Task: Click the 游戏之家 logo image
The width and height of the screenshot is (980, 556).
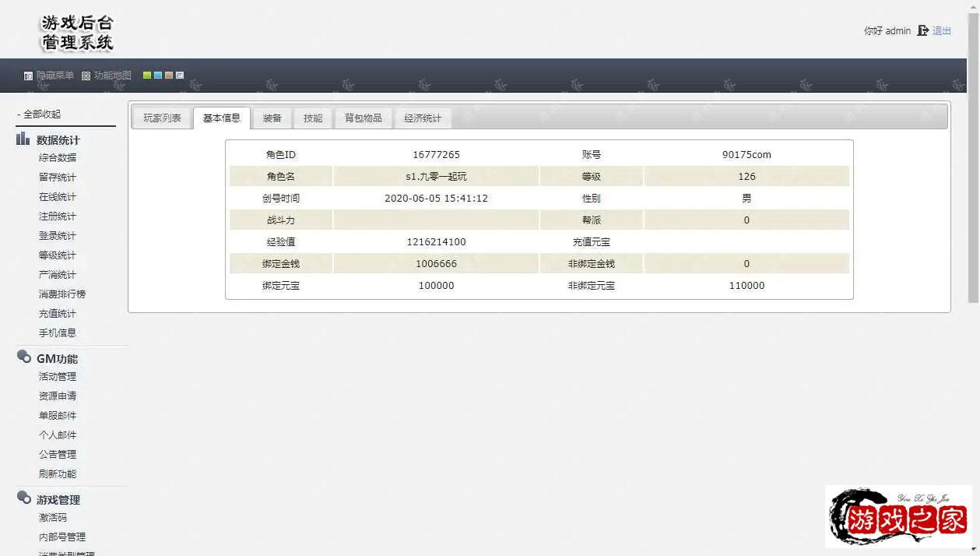Action: click(x=898, y=517)
